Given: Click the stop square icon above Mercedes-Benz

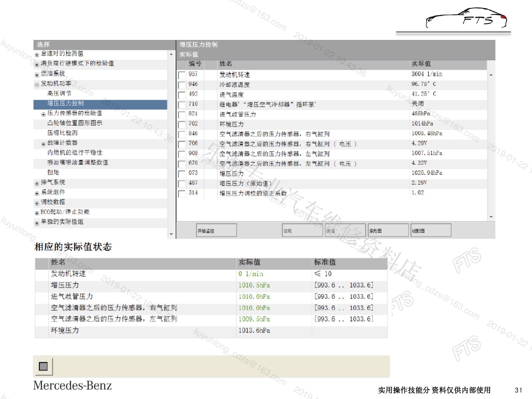Looking at the screenshot, I should point(43,366).
